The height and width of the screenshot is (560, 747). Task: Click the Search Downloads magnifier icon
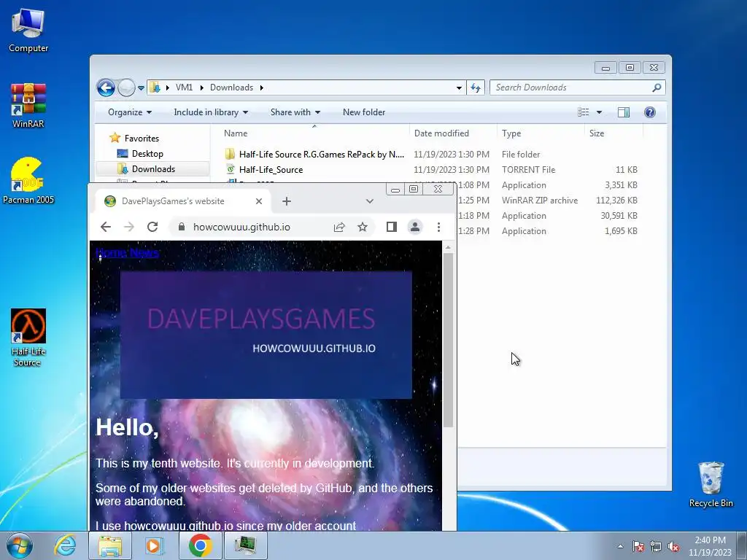coord(657,87)
